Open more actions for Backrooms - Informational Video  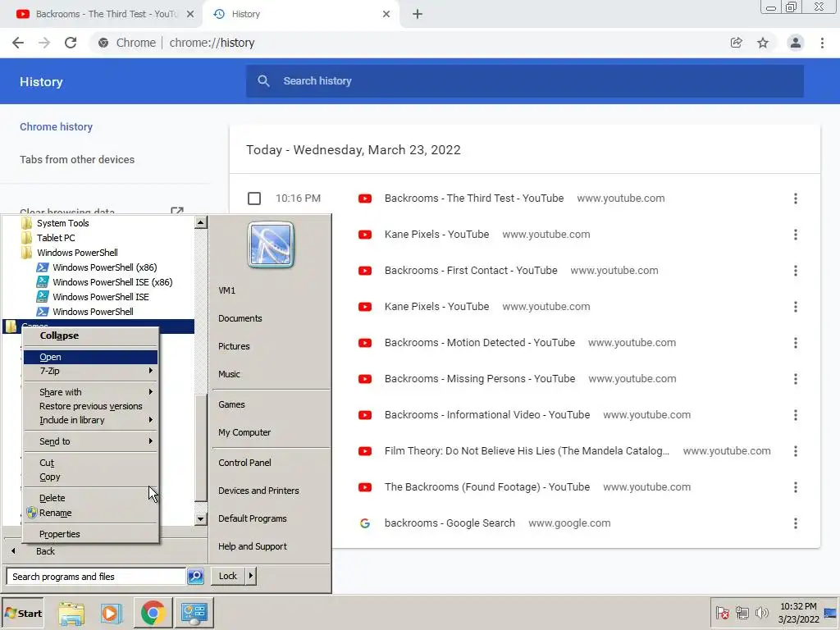pos(796,415)
